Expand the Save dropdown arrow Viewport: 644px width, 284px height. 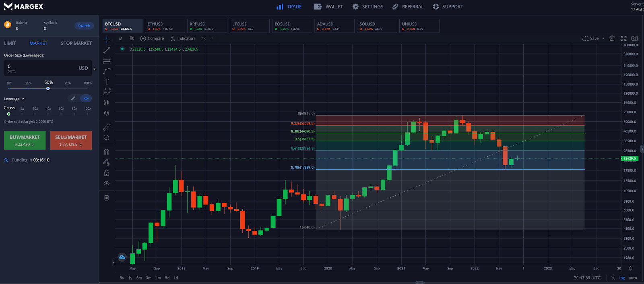(603, 39)
